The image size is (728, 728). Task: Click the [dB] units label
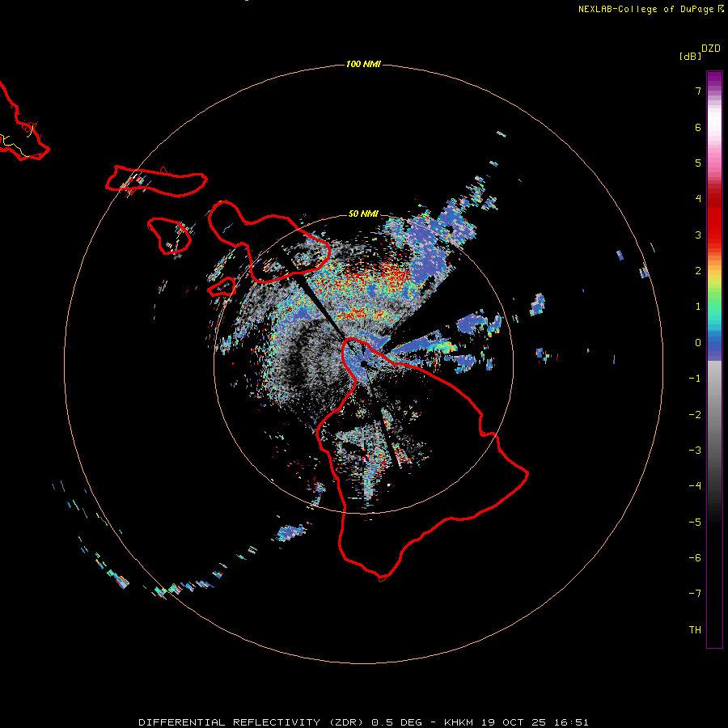point(690,56)
